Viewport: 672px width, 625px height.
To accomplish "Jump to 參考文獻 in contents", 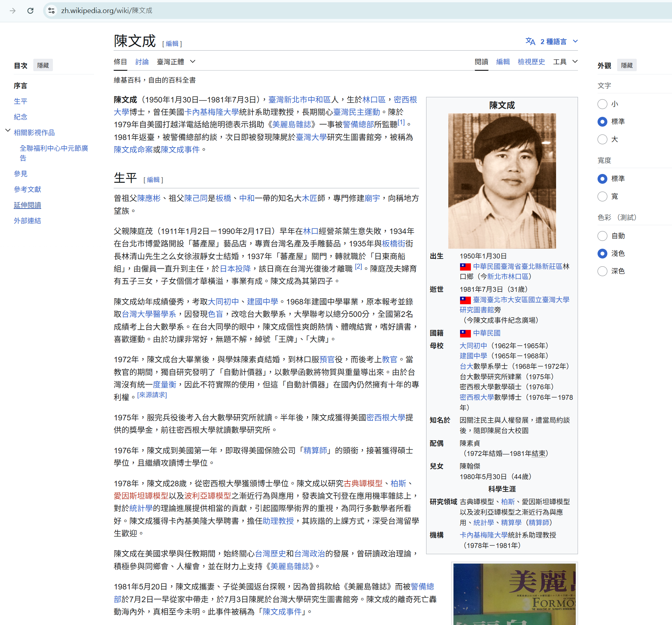I will click(27, 189).
